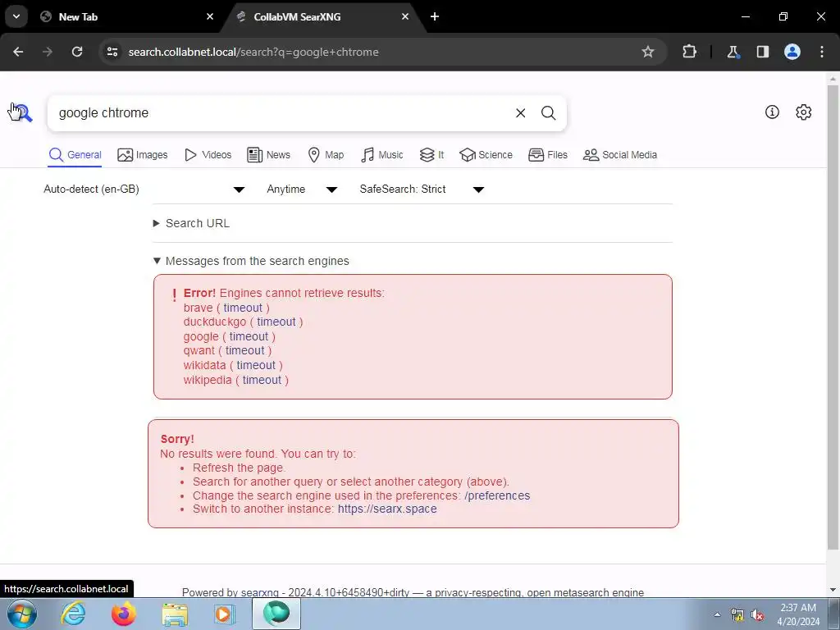Image resolution: width=840 pixels, height=630 pixels.
Task: Click the page vertical scrollbar
Action: click(833, 316)
